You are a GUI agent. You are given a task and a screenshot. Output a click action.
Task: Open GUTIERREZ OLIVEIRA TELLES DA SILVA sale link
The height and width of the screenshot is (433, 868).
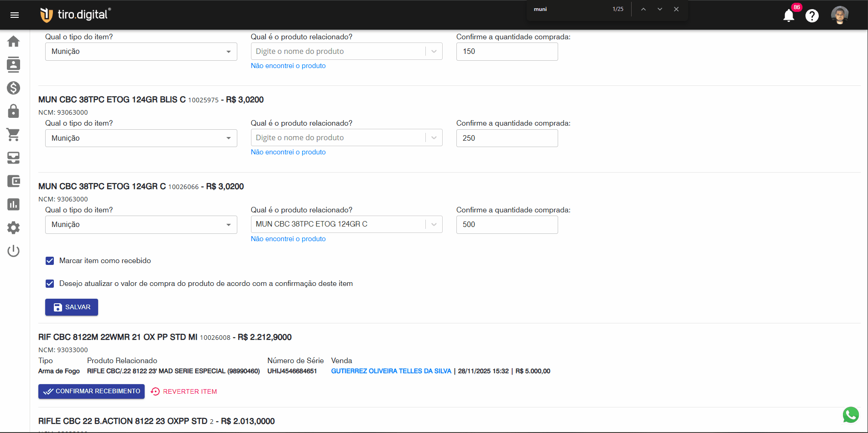click(x=391, y=371)
